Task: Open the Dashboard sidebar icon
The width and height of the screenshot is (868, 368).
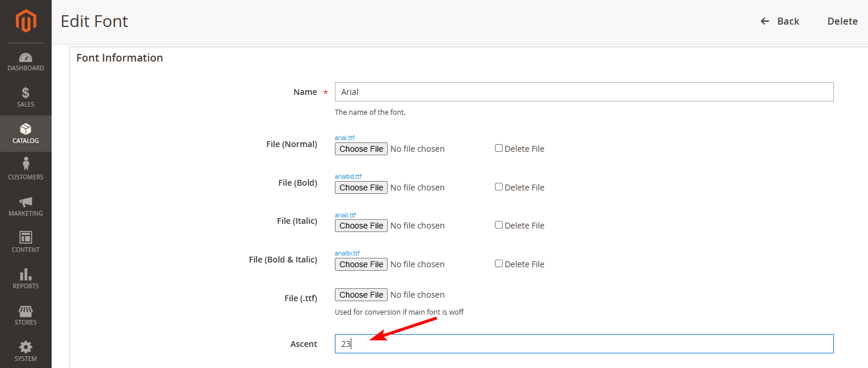Action: click(x=26, y=58)
